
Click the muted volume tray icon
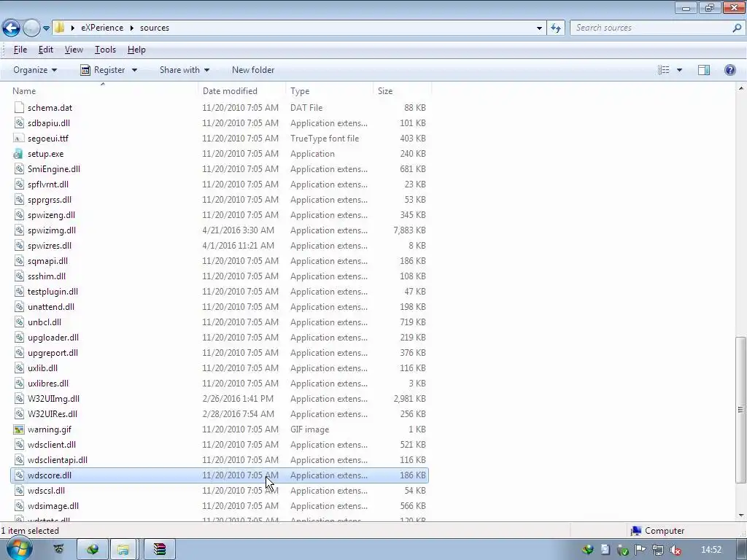[x=675, y=550]
